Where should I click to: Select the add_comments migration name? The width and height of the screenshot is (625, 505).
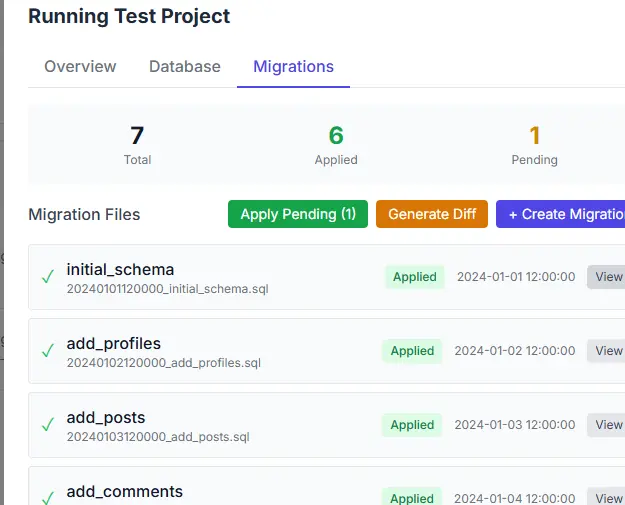pos(124,492)
